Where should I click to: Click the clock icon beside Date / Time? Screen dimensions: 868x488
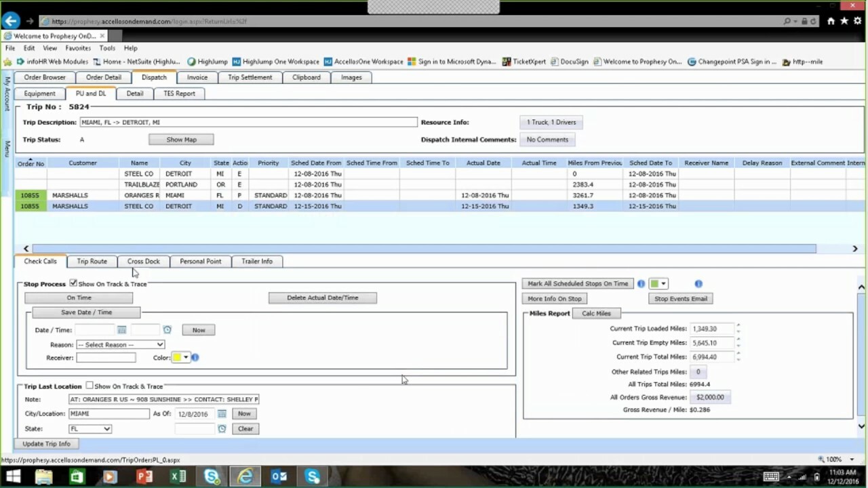[167, 329]
